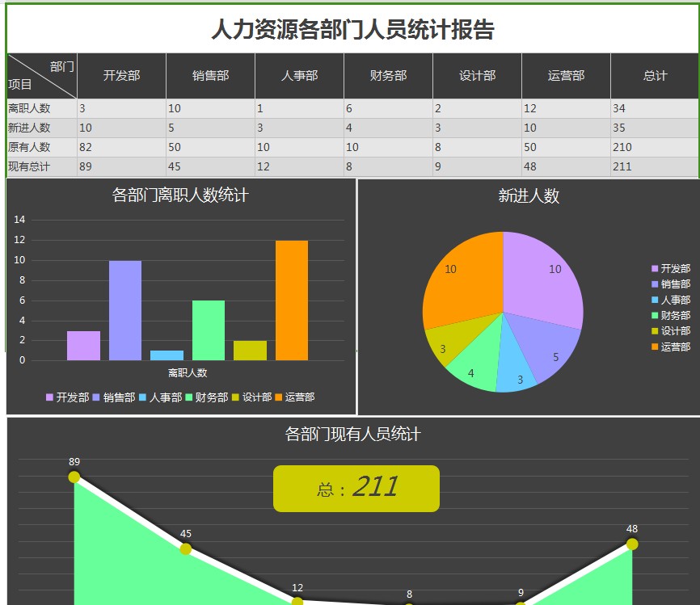Image resolution: width=700 pixels, height=605 pixels.
Task: Click the 销售部 column header cell
Action: point(210,76)
